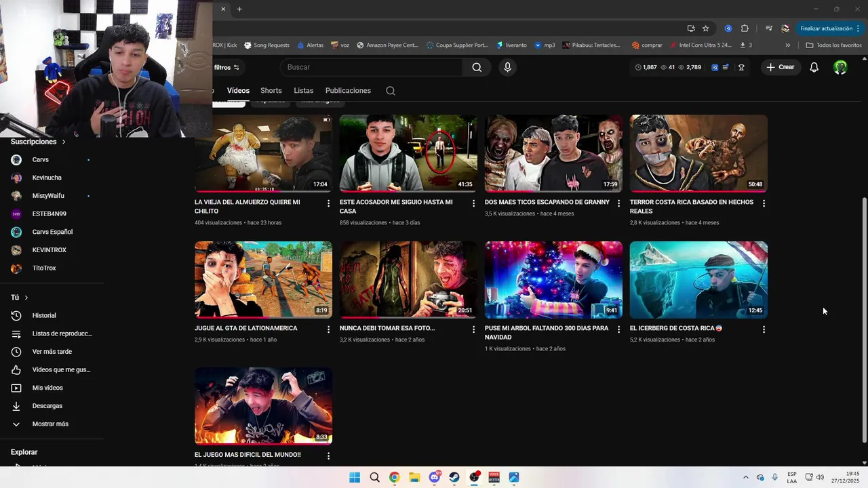
Task: Open options for ESTE ACOSADOR ME SIGUIO video
Action: pos(473,203)
